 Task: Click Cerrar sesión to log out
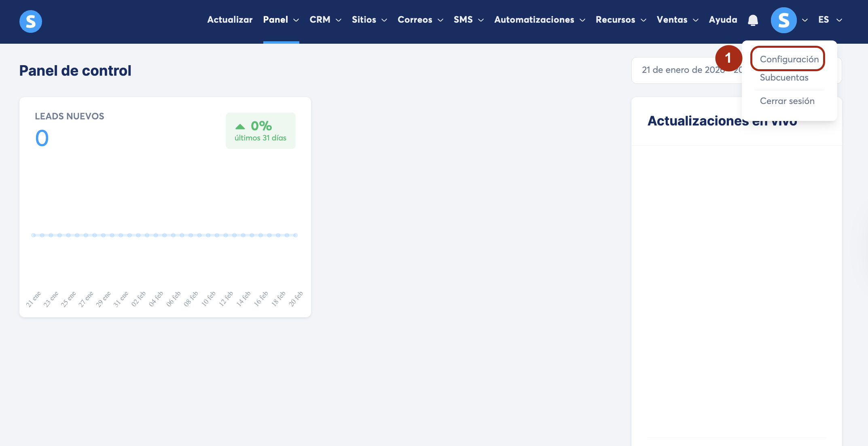(787, 101)
